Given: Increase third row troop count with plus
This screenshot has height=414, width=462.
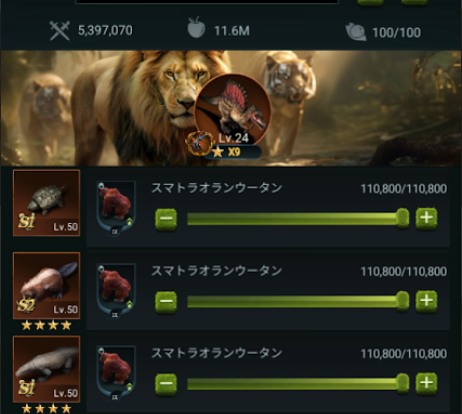Looking at the screenshot, I should [x=426, y=383].
